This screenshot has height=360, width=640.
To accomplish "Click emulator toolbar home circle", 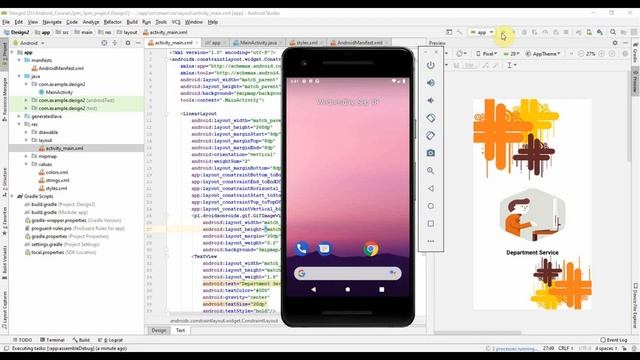I will [x=431, y=206].
